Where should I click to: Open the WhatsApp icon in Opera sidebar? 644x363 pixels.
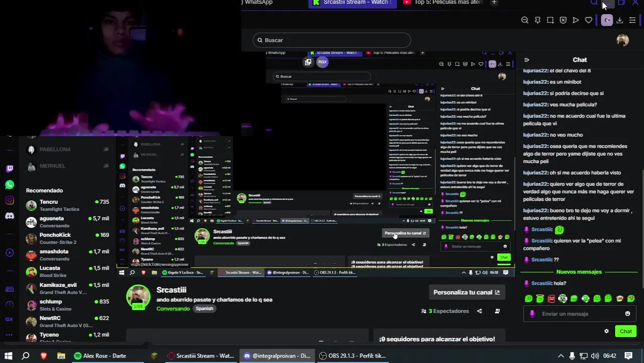point(10,185)
